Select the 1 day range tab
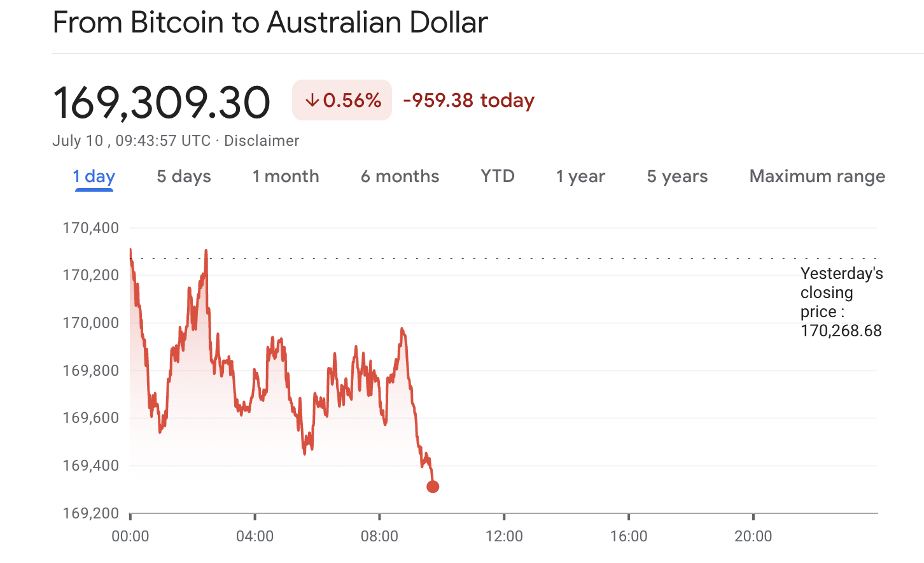Image resolution: width=924 pixels, height=563 pixels. coord(94,176)
